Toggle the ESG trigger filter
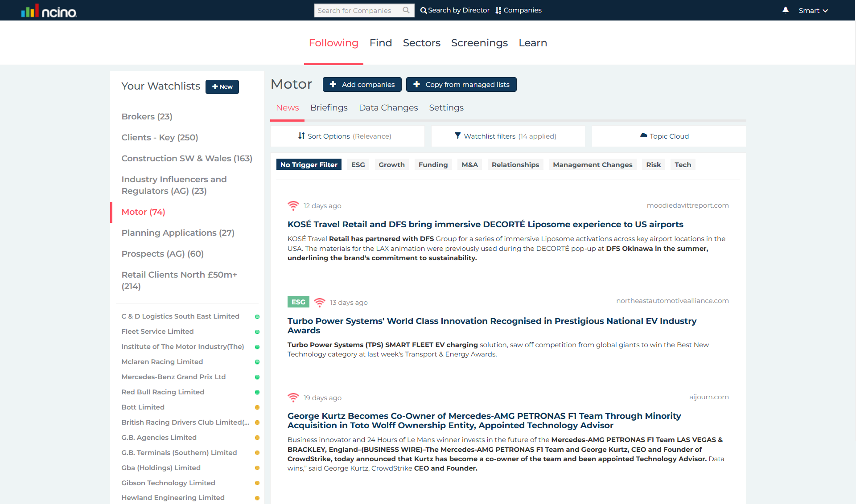856x504 pixels. pyautogui.click(x=358, y=164)
